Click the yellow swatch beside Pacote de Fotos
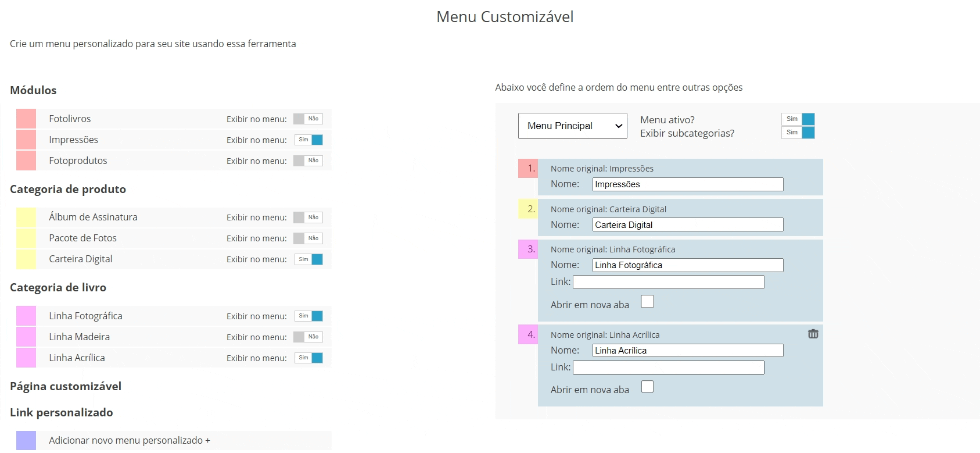 [x=26, y=238]
